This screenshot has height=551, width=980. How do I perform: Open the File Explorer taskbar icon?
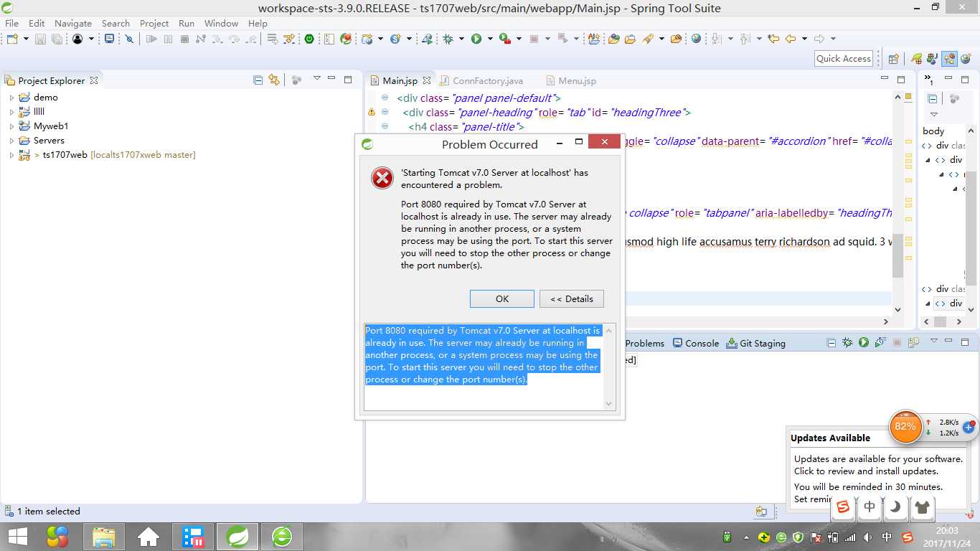[x=104, y=537]
